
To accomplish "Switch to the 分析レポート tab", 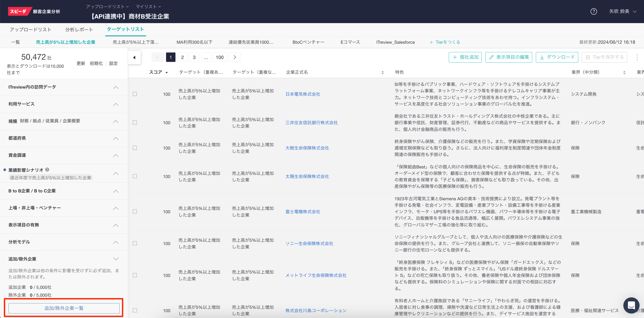I will coord(79,29).
